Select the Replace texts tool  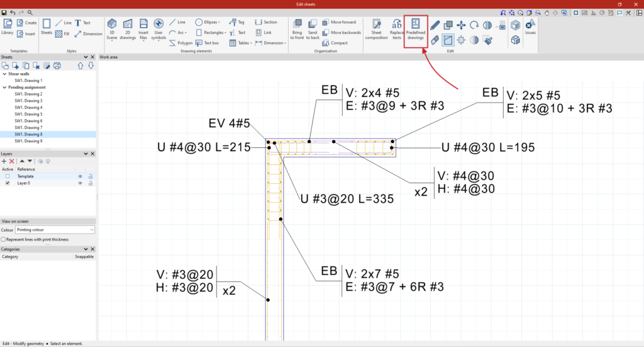pos(396,30)
